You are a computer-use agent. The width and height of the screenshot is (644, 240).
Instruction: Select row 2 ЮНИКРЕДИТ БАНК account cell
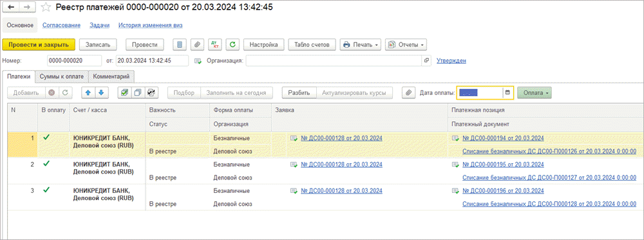pos(107,171)
